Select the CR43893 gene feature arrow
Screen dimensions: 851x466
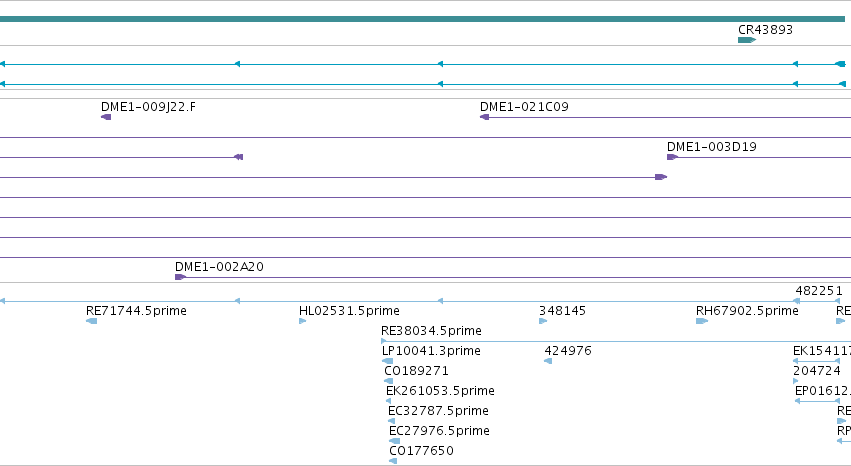pyautogui.click(x=747, y=40)
